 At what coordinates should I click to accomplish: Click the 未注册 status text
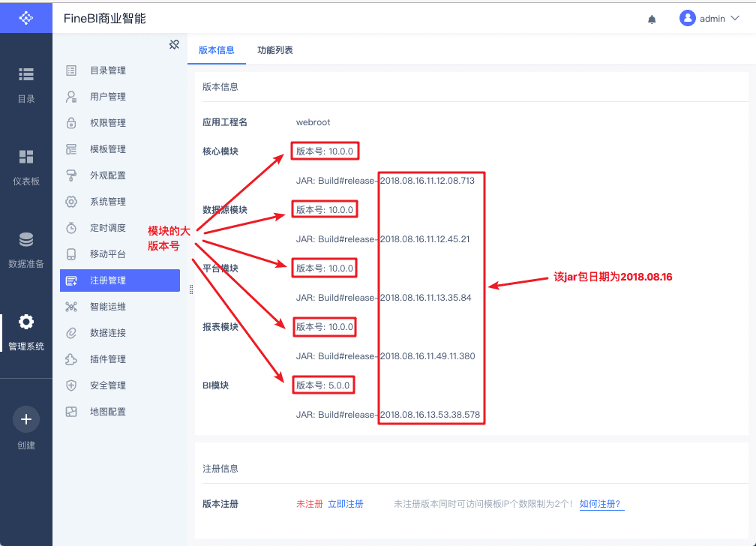click(309, 504)
